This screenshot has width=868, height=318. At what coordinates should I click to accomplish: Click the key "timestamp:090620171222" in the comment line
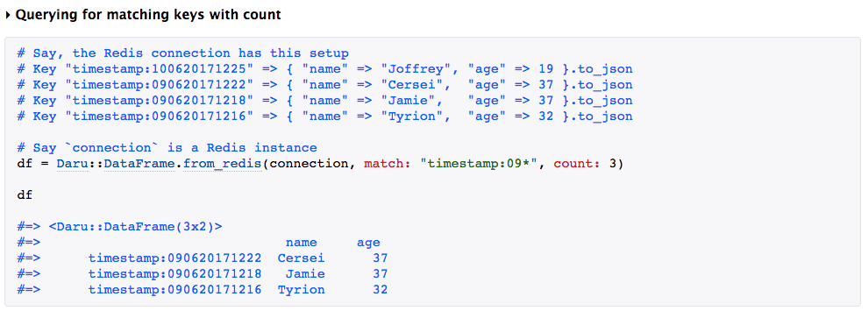160,85
